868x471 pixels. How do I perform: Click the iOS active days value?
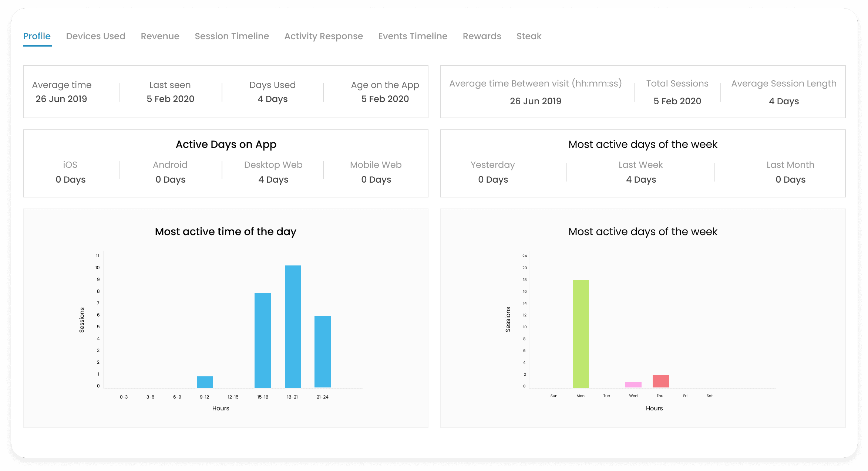(70, 179)
